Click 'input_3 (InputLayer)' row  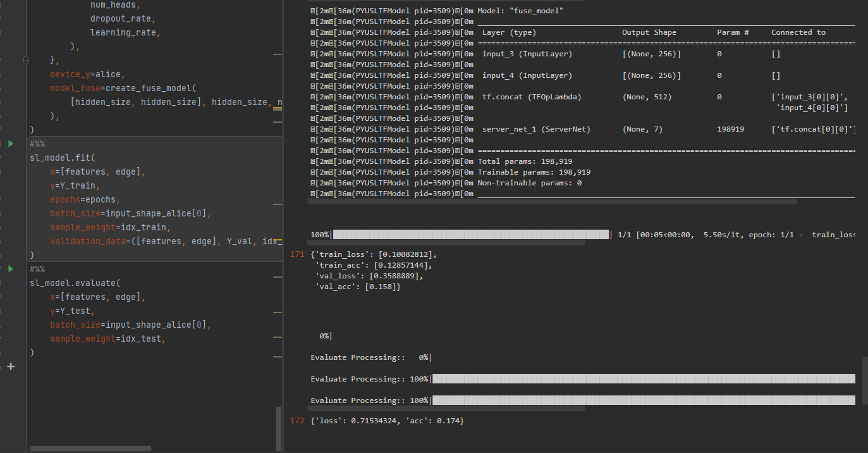pyautogui.click(x=527, y=54)
